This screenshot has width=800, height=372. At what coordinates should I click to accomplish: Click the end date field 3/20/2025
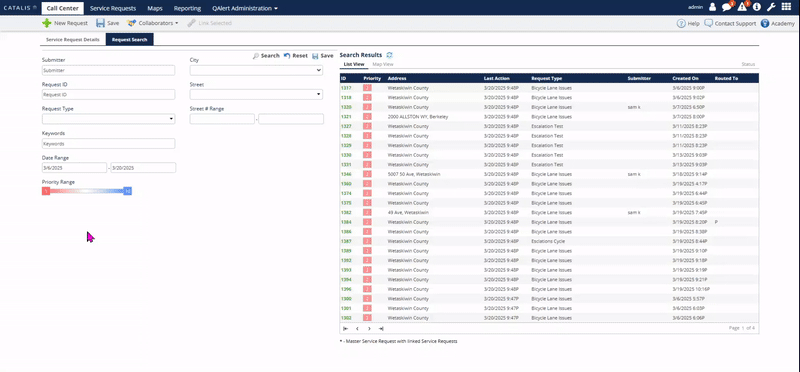point(143,167)
